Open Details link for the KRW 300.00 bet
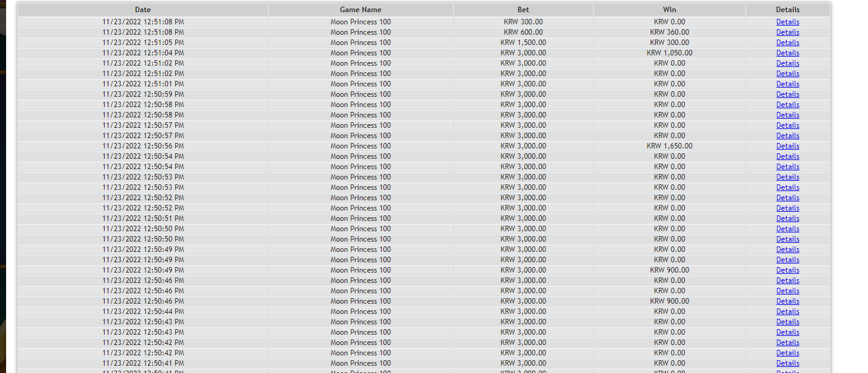Viewport: 868px width, 373px height. [788, 22]
